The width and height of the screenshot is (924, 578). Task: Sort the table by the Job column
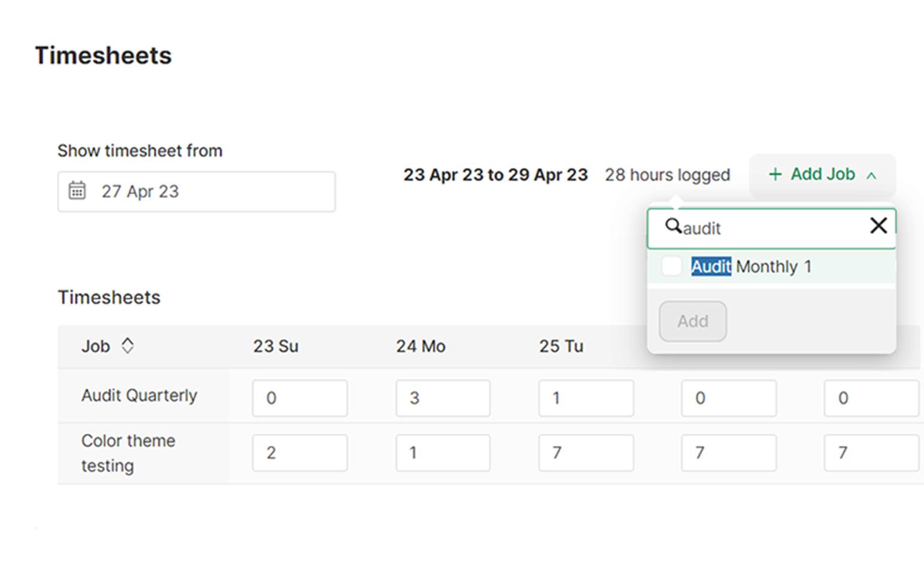pyautogui.click(x=97, y=345)
